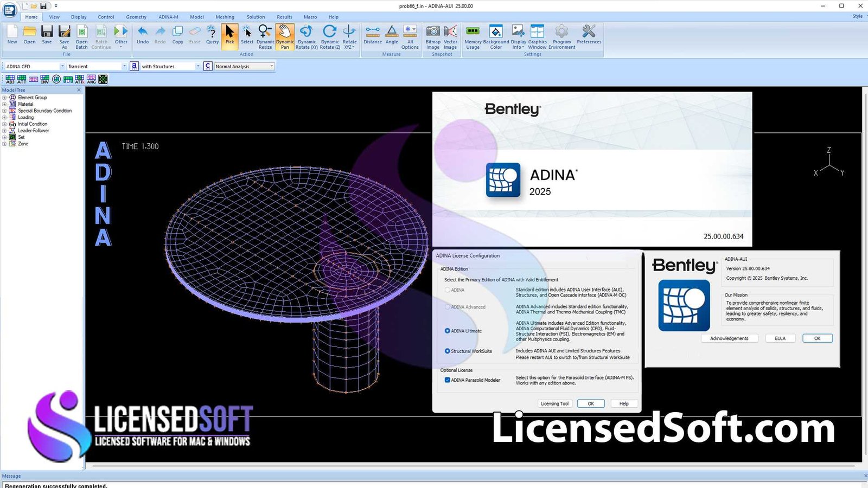The height and width of the screenshot is (488, 868).
Task: Click OK in License Configuration dialog
Action: tap(591, 403)
